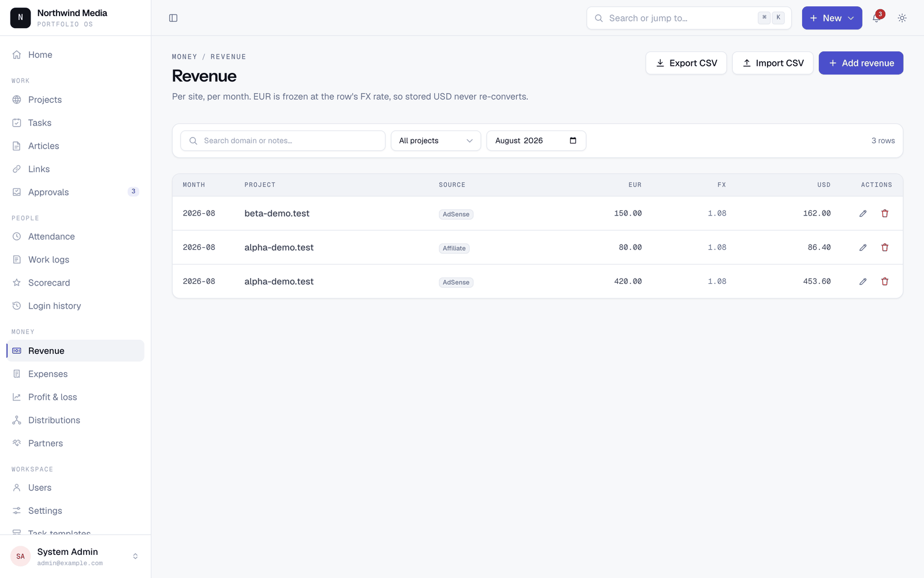Click the System Admin avatar

pos(20,556)
